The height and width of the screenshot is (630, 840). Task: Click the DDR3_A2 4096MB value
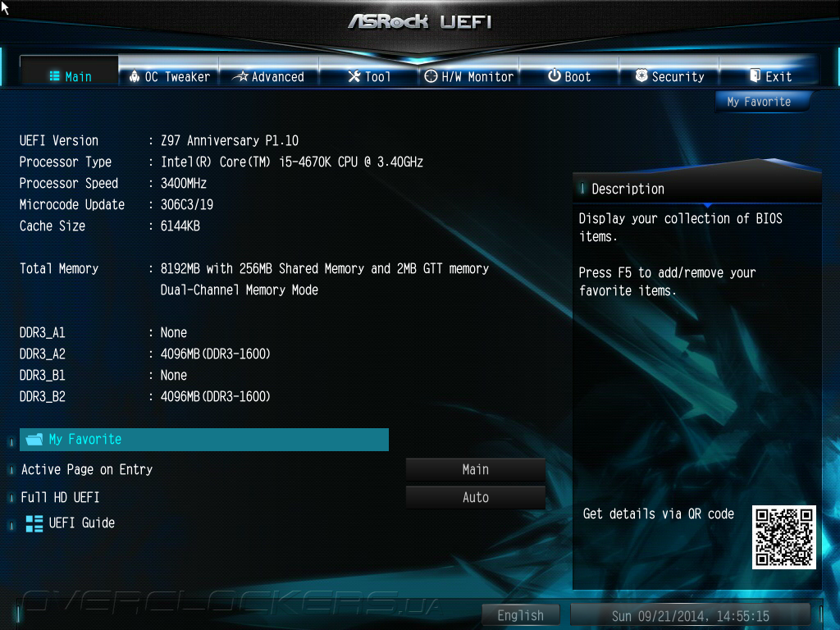coord(216,354)
